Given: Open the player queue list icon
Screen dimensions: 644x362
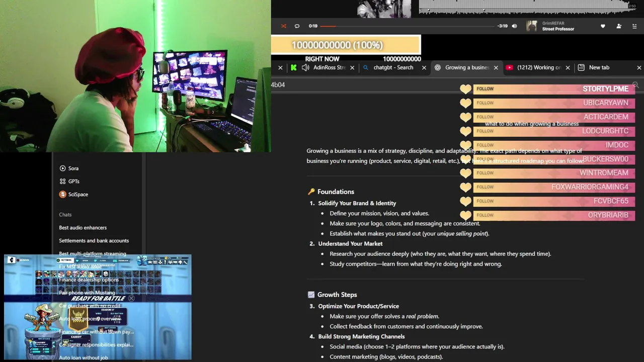Looking at the screenshot, I should click(634, 26).
